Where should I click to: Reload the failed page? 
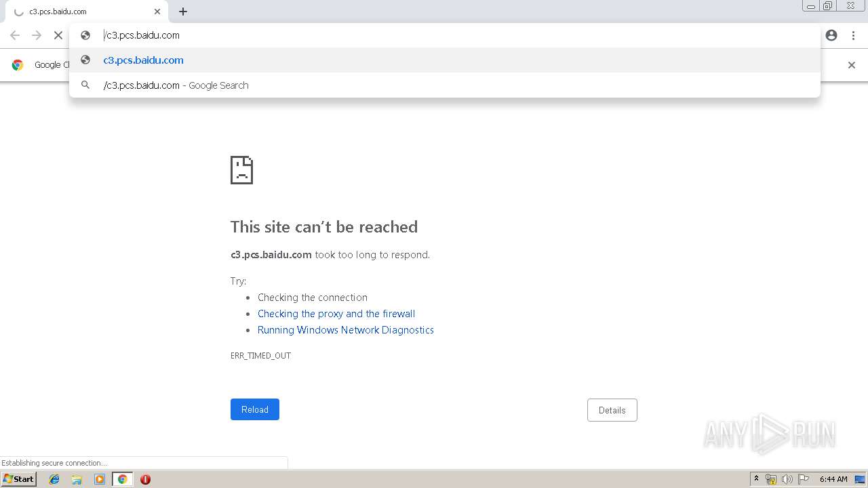(255, 409)
